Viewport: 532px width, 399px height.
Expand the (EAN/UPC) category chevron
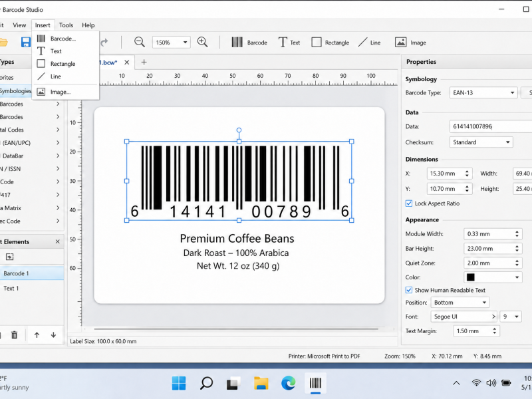(x=58, y=143)
